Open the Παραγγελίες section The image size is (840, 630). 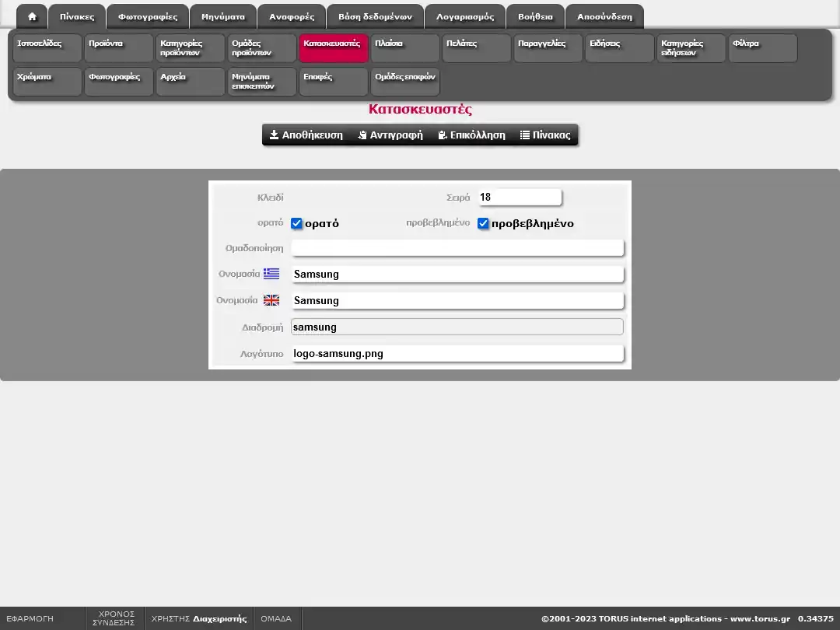coord(548,48)
